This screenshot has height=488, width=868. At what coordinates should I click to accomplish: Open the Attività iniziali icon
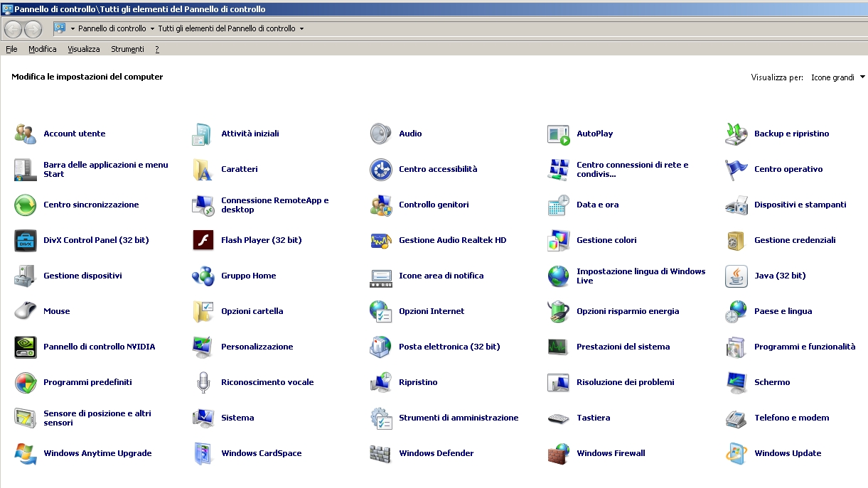click(203, 134)
